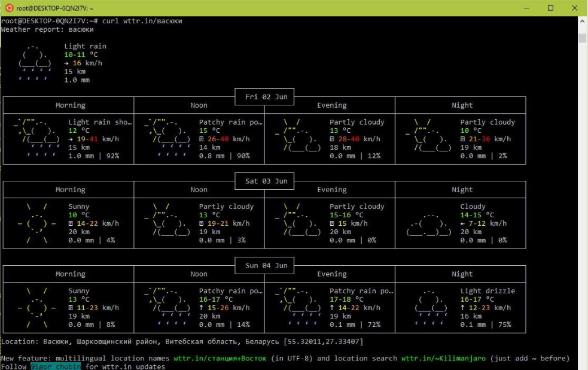Viewport: 588px width, 370px height.
Task: Click Friday evening partly cloudy ASCII icon
Action: click(x=298, y=135)
